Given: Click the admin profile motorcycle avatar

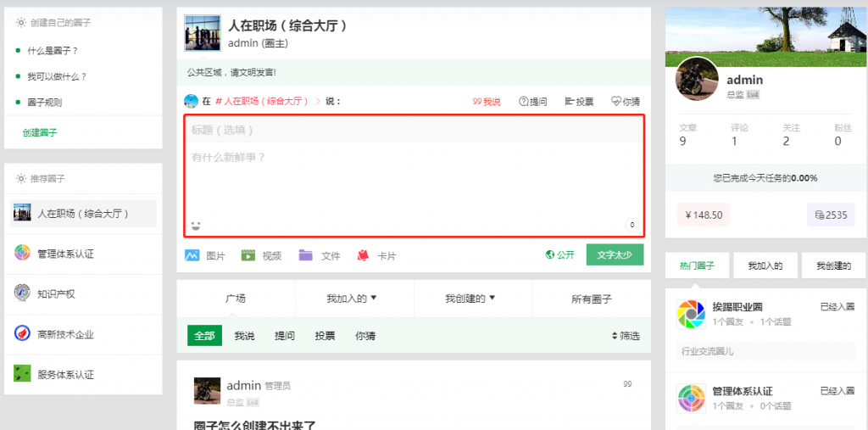Looking at the screenshot, I should [697, 79].
